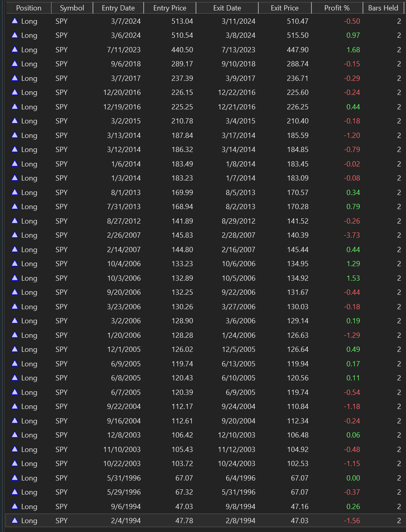Select entry date 6/8/2005
The width and height of the screenshot is (406, 532).
(x=126, y=378)
